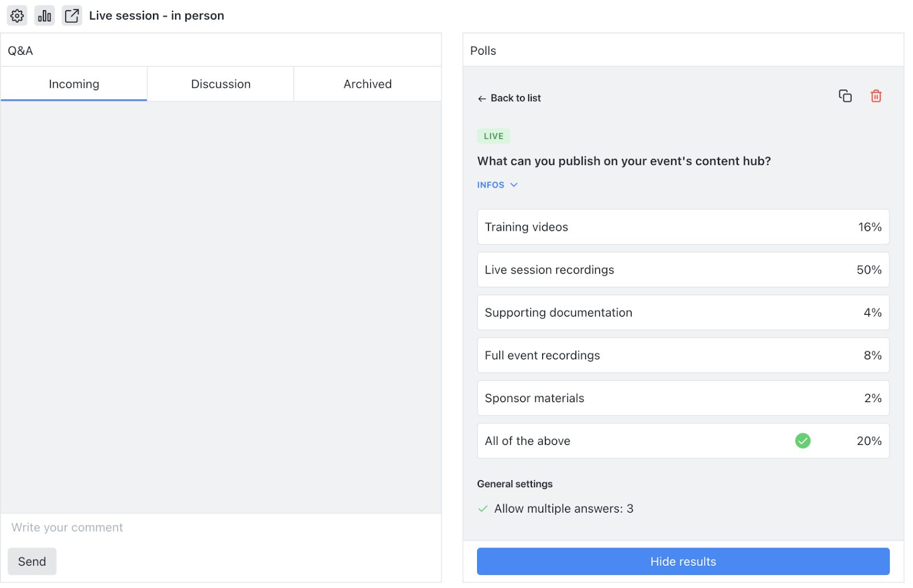This screenshot has height=588, width=913.
Task: Select the Full event recordings option
Action: [683, 355]
